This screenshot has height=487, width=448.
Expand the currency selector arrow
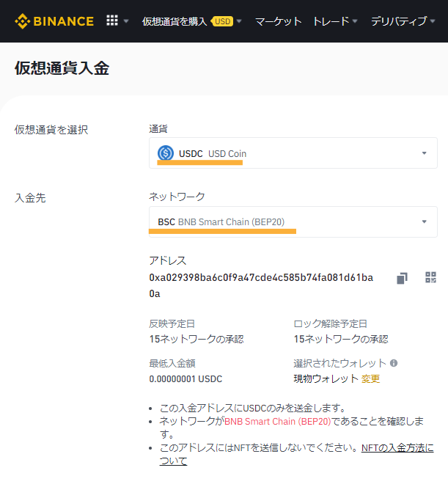tap(424, 153)
